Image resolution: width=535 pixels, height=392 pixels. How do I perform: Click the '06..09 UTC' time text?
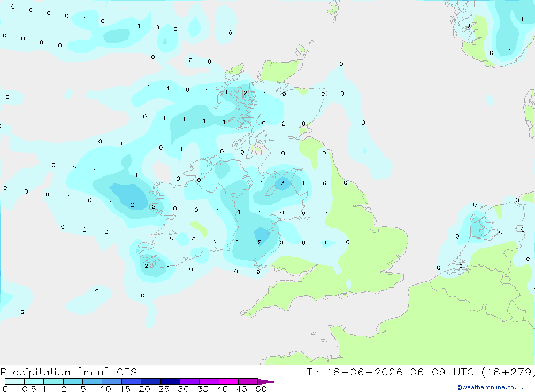pyautogui.click(x=442, y=372)
